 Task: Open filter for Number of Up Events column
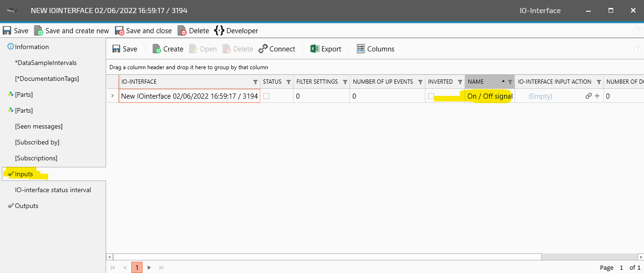[x=420, y=82]
